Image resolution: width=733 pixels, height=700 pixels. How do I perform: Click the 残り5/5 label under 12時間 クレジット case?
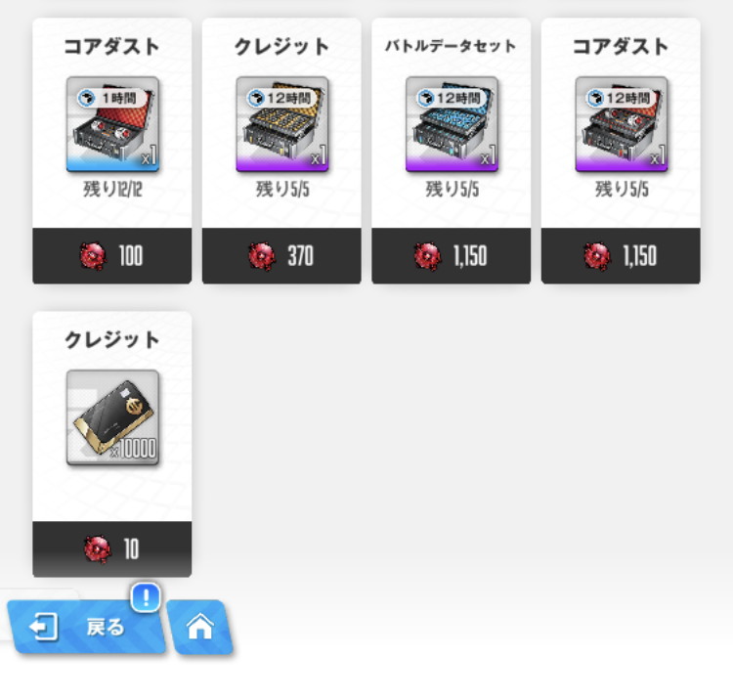coord(282,190)
